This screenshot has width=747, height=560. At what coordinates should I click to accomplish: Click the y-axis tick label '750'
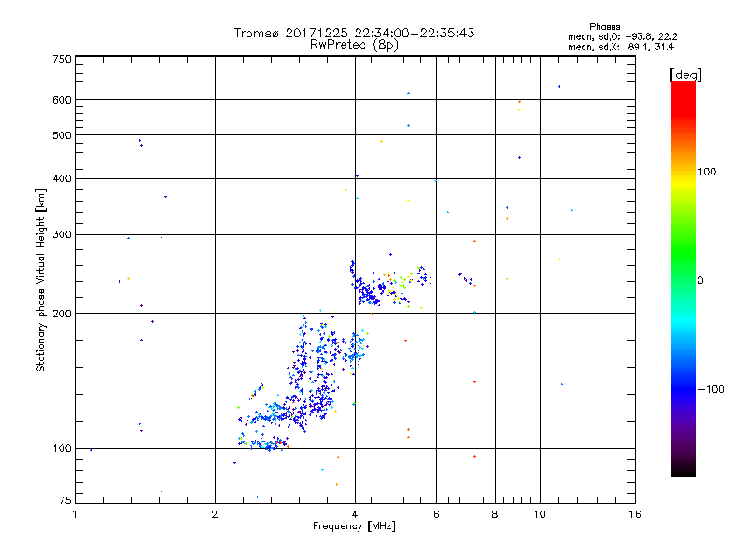click(62, 59)
